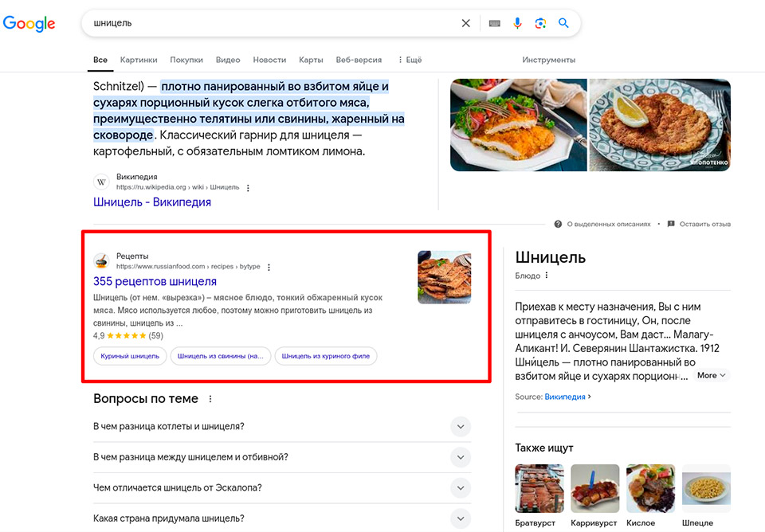Viewport: 765px width, 532px height.
Task: Expand description with the More button
Action: [711, 375]
